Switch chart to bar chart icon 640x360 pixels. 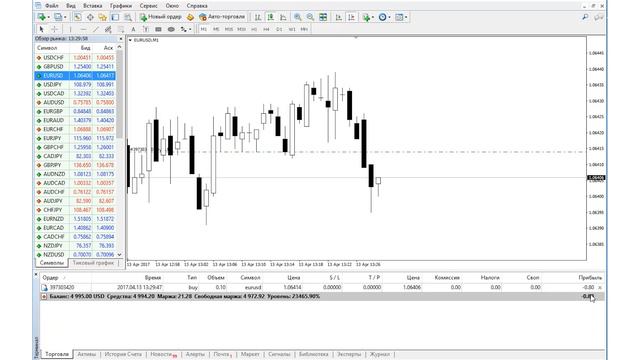coord(258,17)
